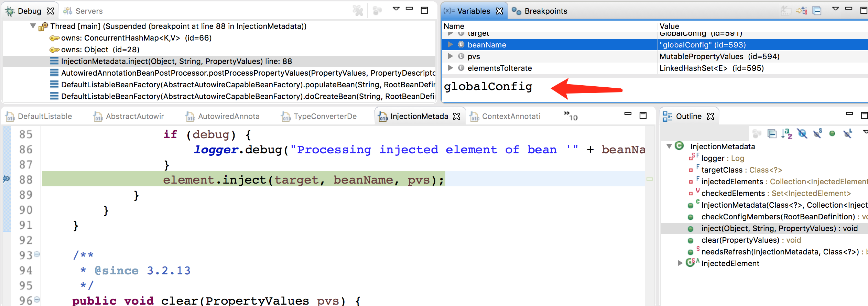868x306 pixels.
Task: Click Collapse All icon in Variables view
Action: click(817, 11)
